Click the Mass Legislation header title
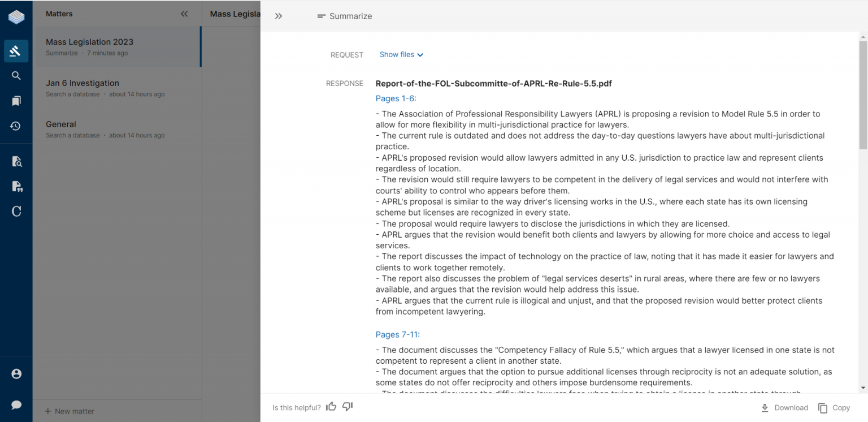Image resolution: width=868 pixels, height=422 pixels. 235,14
